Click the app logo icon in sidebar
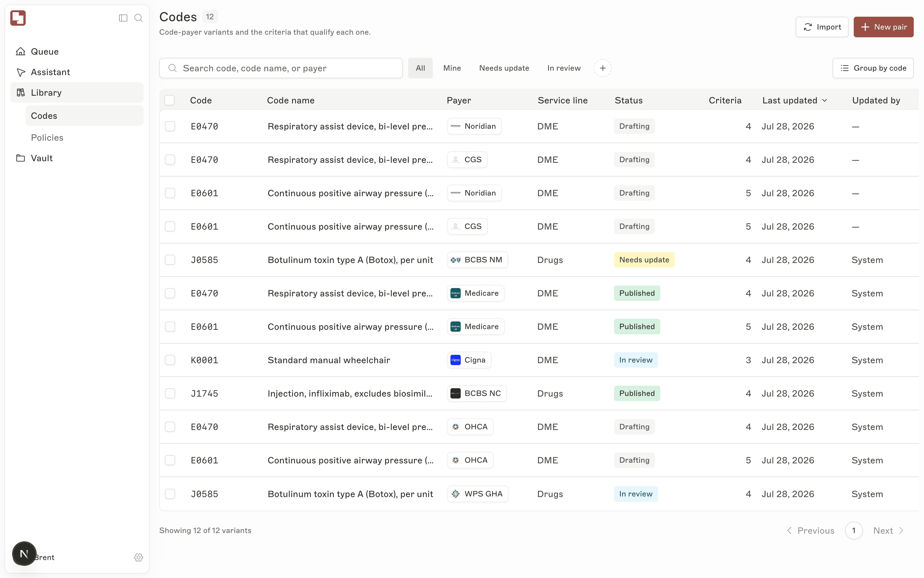The image size is (924, 578). point(18,18)
